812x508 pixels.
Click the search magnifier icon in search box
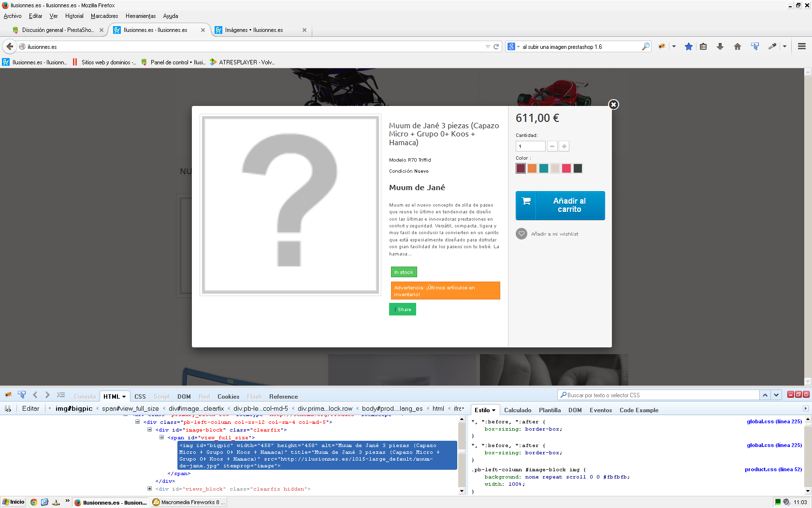click(646, 46)
